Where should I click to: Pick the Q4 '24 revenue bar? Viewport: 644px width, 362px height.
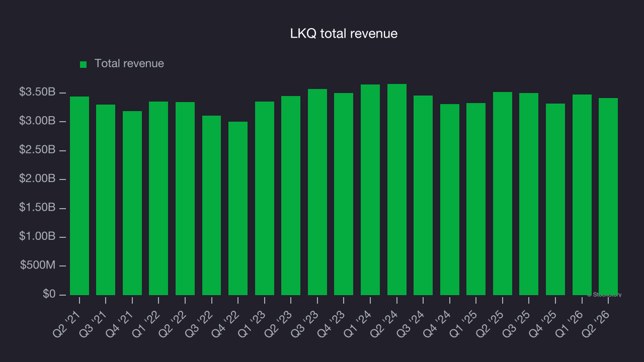coord(450,200)
